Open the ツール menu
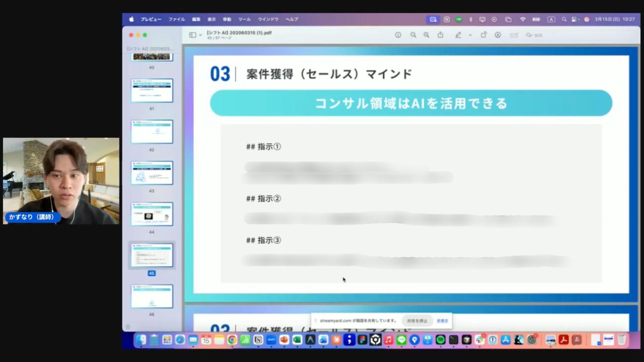 244,19
